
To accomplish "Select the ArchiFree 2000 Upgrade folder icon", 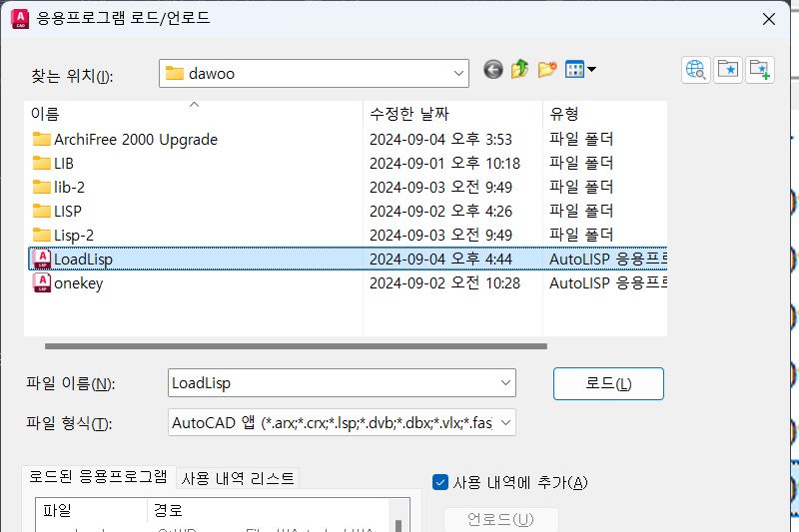I will 42,139.
